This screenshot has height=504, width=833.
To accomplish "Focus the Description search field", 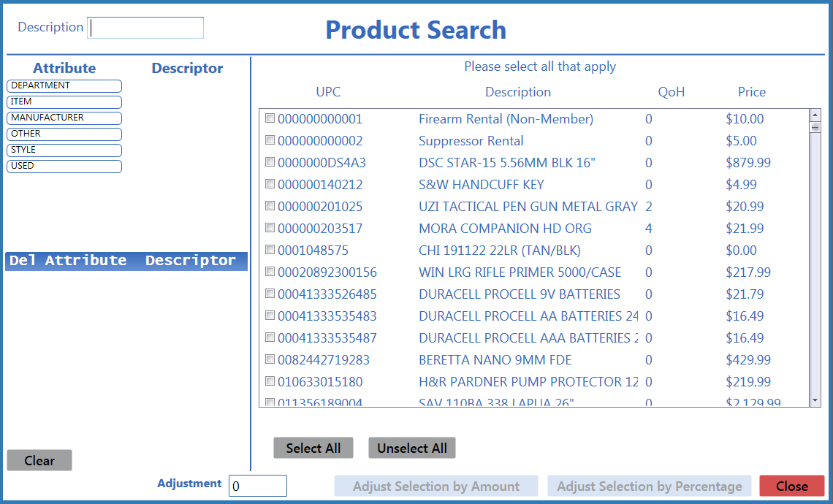I will pos(145,28).
